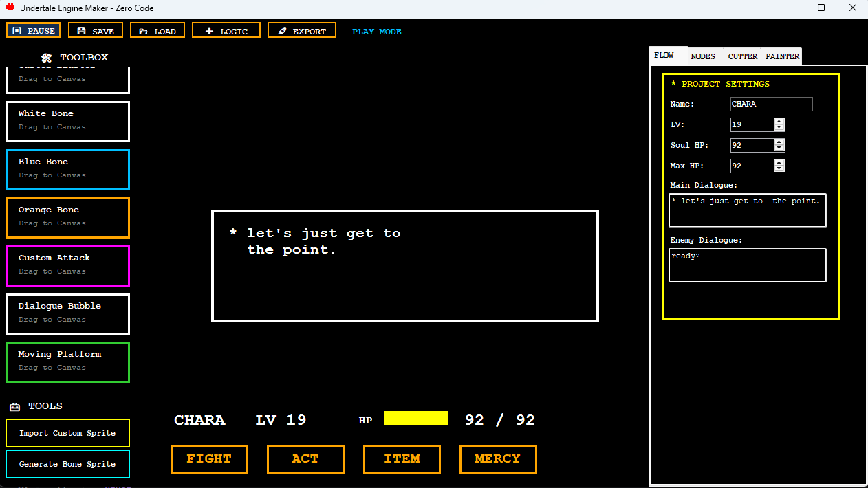Decrease Max HP with down arrow
Screen dimensions: 868x488
coord(779,169)
